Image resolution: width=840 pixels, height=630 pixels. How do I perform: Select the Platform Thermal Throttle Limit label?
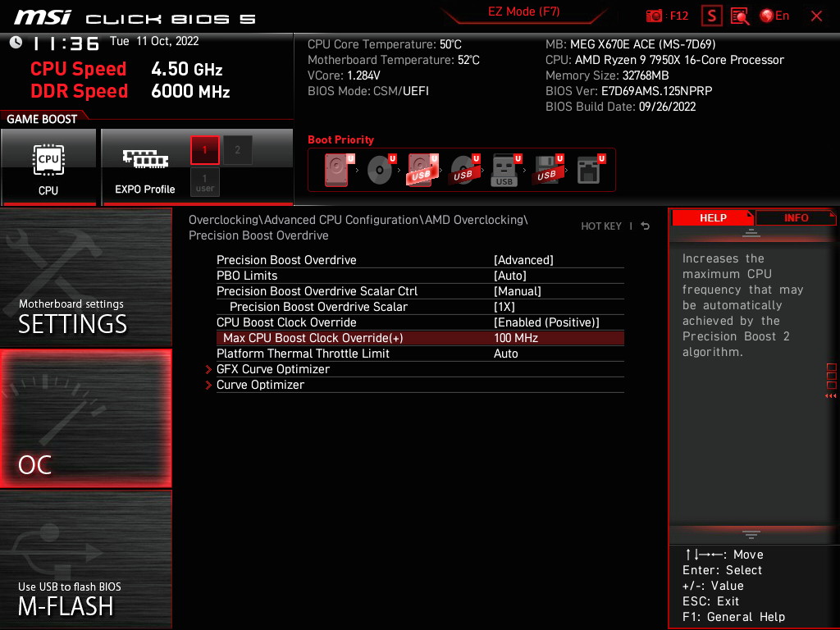pos(303,354)
